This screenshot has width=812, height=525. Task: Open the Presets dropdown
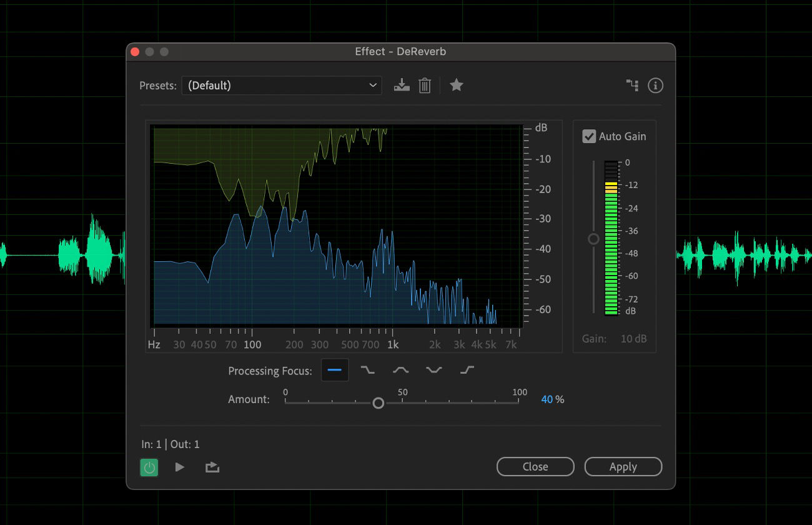(373, 85)
